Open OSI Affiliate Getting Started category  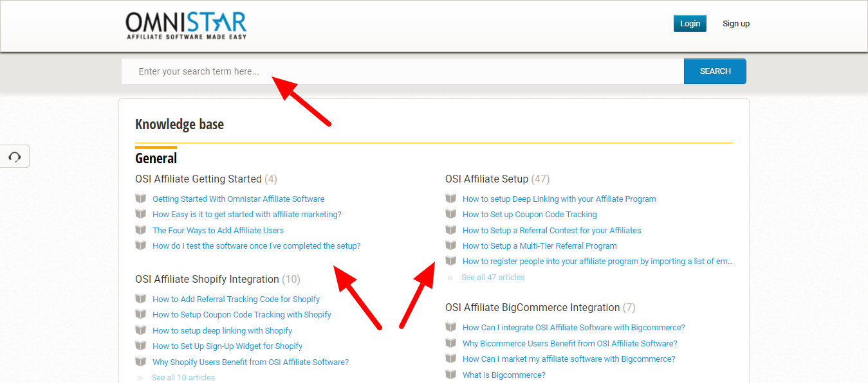pos(206,179)
